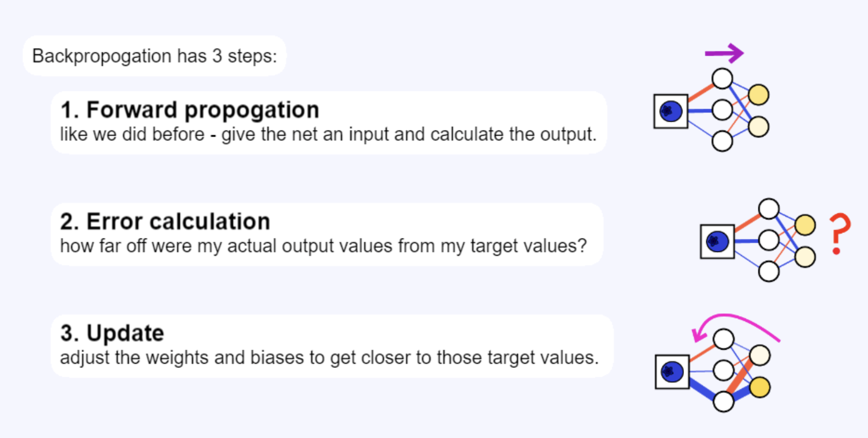Viewport: 868px width, 438px height.
Task: Click the 'adjust the weights and biases' description
Action: click(x=329, y=358)
